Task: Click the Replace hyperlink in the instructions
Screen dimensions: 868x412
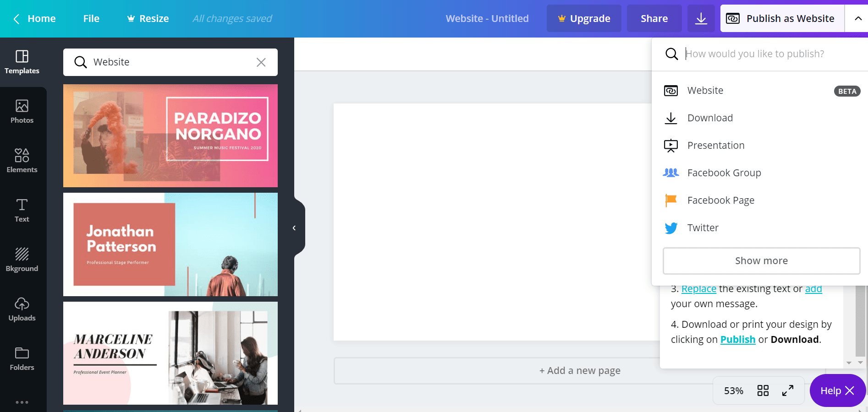Action: [698, 288]
